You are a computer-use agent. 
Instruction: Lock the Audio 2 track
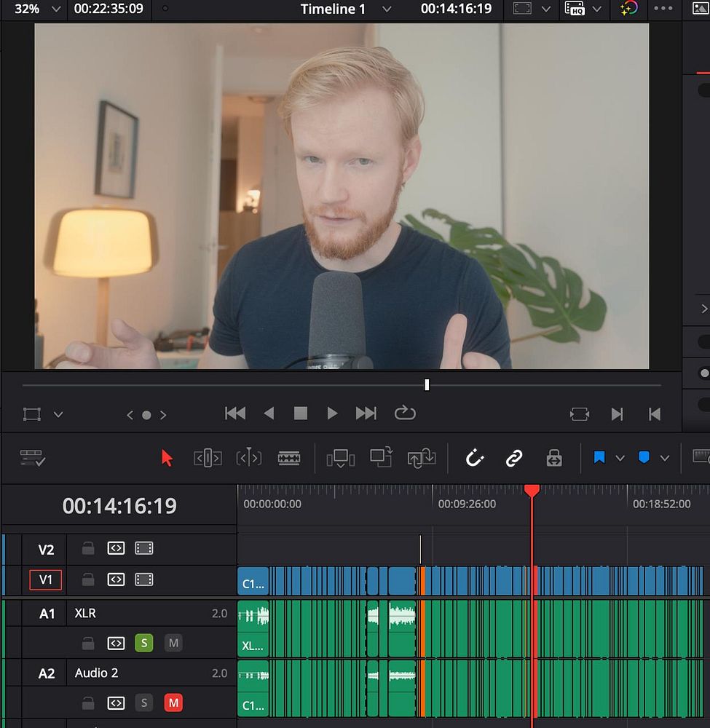(88, 703)
